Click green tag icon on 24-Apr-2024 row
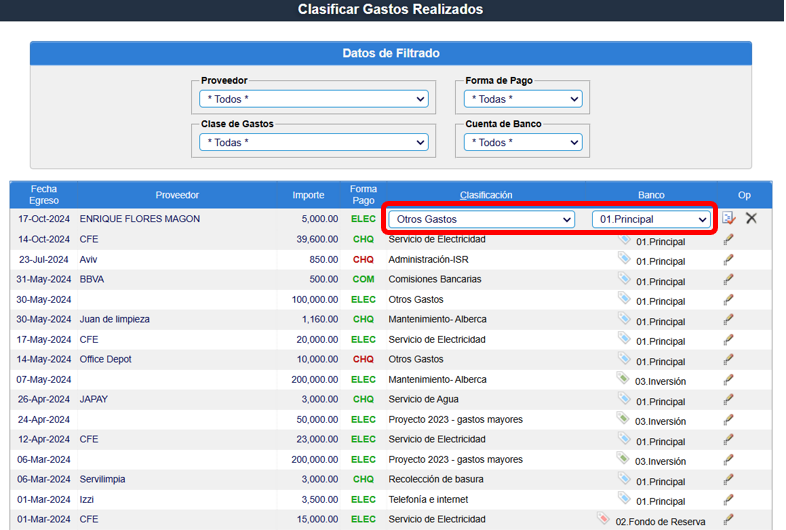The height and width of the screenshot is (530, 786). tap(623, 418)
